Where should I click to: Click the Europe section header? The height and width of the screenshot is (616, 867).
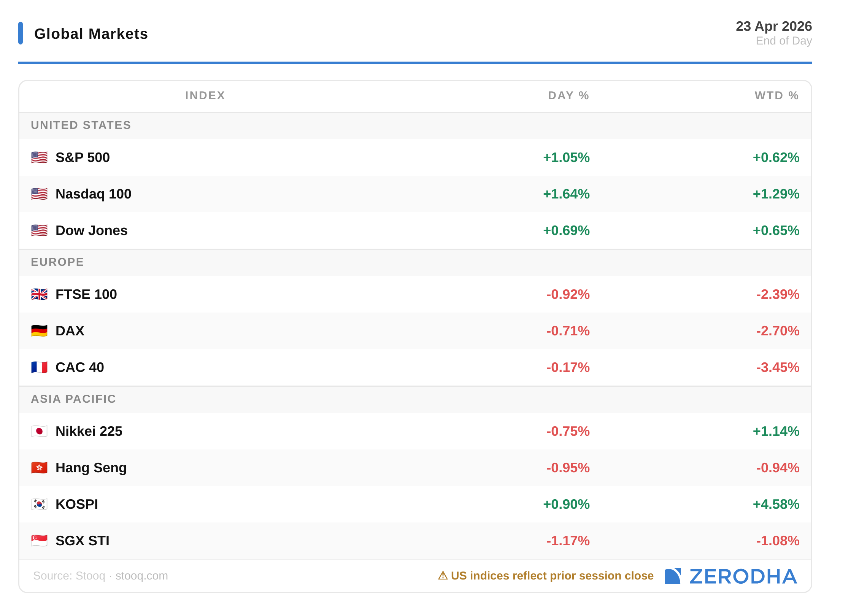click(x=57, y=262)
